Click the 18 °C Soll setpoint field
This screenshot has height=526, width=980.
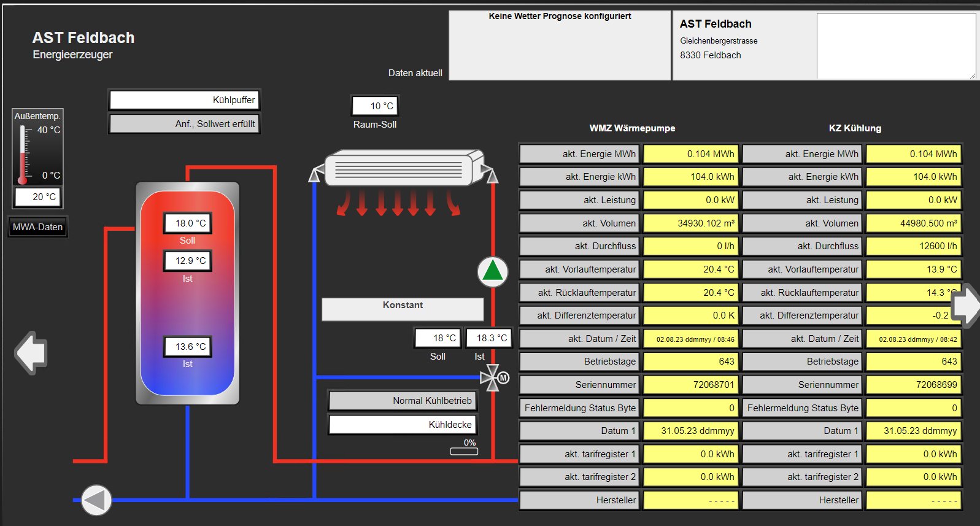(438, 338)
